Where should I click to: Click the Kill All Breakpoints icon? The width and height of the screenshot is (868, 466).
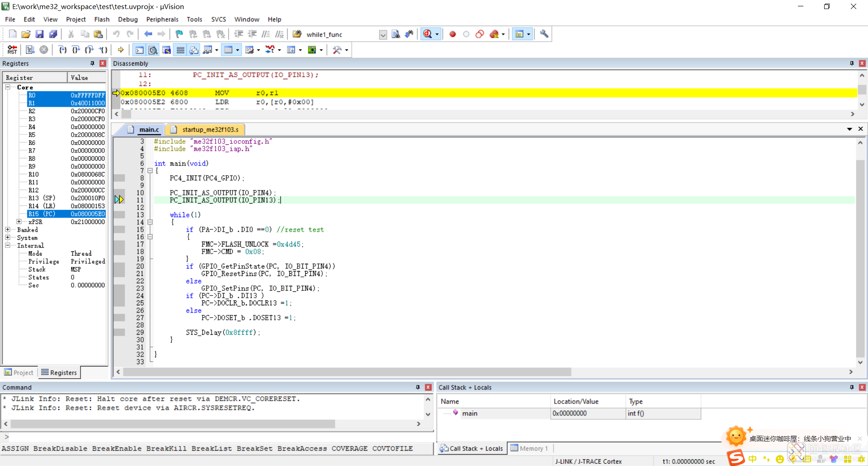494,34
